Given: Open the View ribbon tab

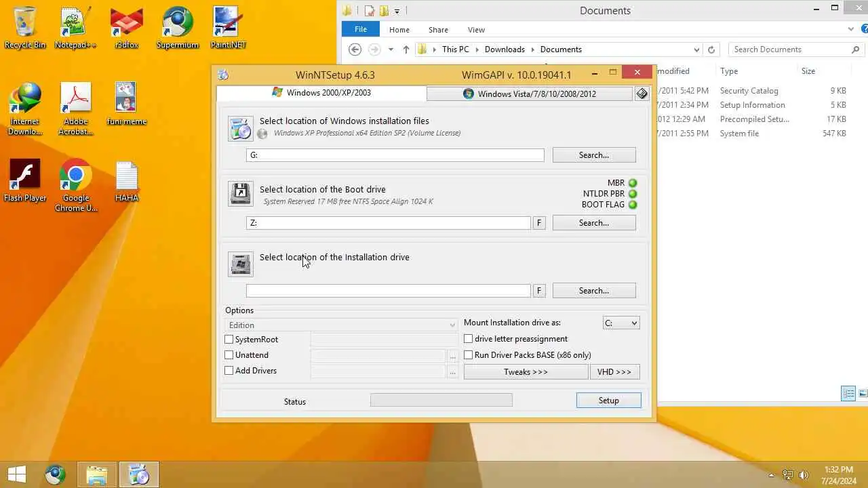Looking at the screenshot, I should point(476,30).
